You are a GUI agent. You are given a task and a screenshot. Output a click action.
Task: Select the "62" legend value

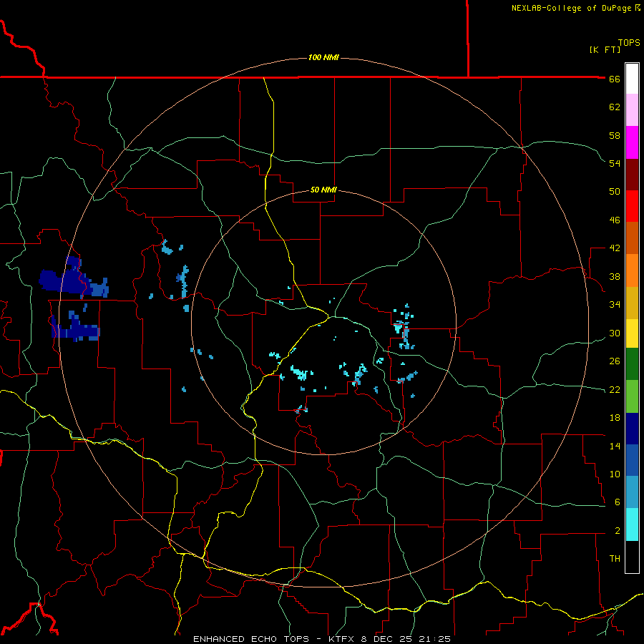pyautogui.click(x=615, y=107)
